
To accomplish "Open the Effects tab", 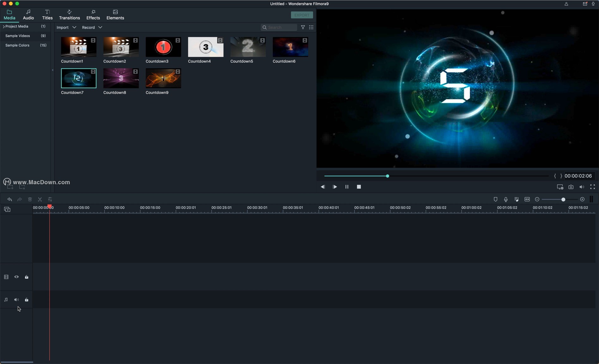I will [93, 15].
